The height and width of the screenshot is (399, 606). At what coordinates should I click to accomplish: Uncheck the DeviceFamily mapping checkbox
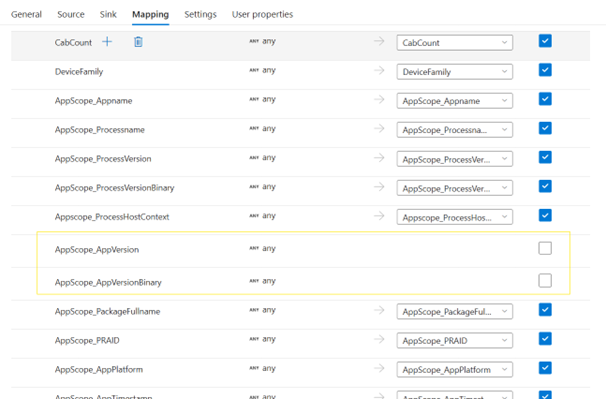click(545, 70)
